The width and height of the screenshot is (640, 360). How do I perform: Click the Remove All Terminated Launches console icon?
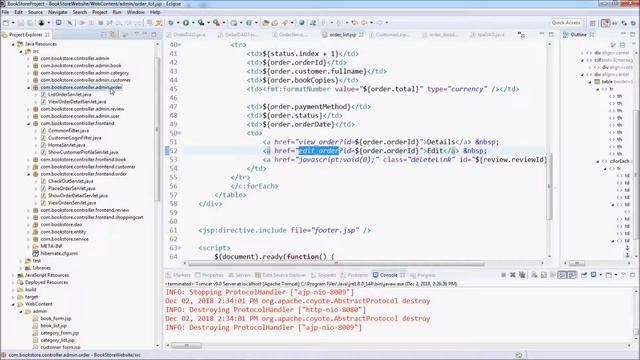(x=522, y=275)
